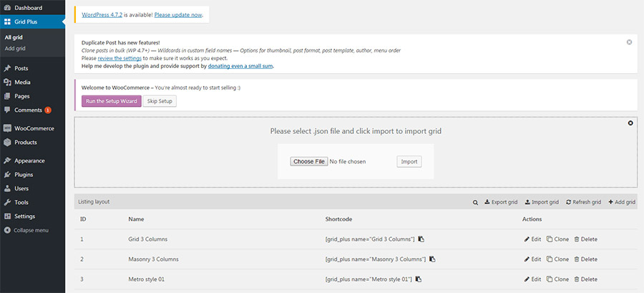
Task: Copy shortcode of Metro style 01
Action: [x=419, y=279]
